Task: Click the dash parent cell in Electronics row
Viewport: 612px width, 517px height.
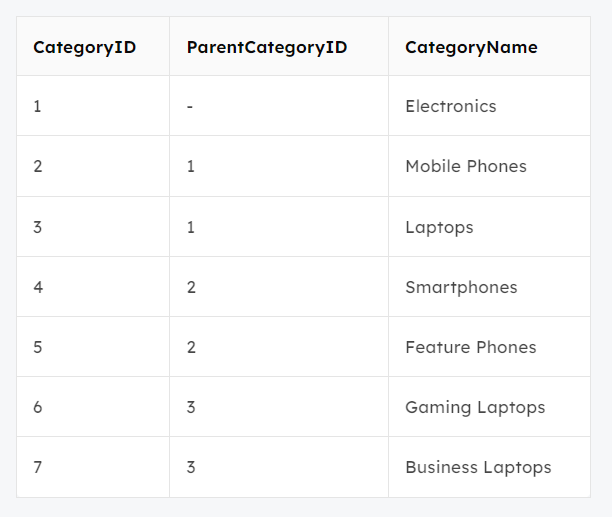Action: (x=190, y=106)
